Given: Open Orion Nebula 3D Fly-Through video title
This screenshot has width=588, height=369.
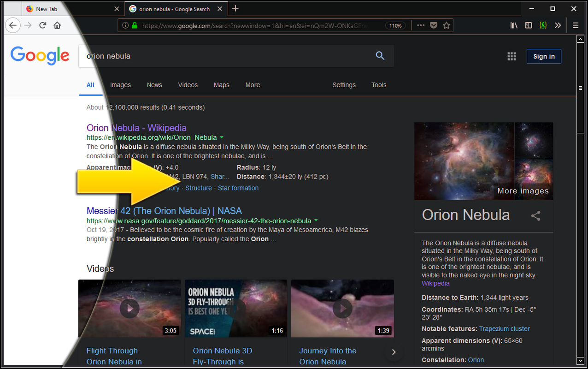Looking at the screenshot, I should click(223, 356).
